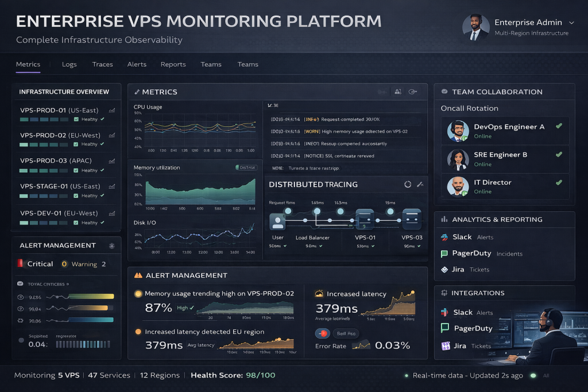Switch to the Alerts tab
The width and height of the screenshot is (588, 392).
pyautogui.click(x=137, y=64)
